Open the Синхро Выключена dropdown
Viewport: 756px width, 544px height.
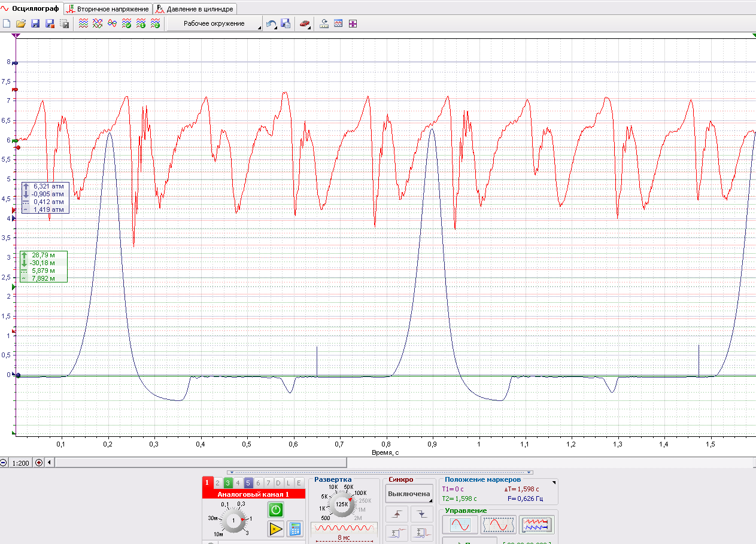409,494
